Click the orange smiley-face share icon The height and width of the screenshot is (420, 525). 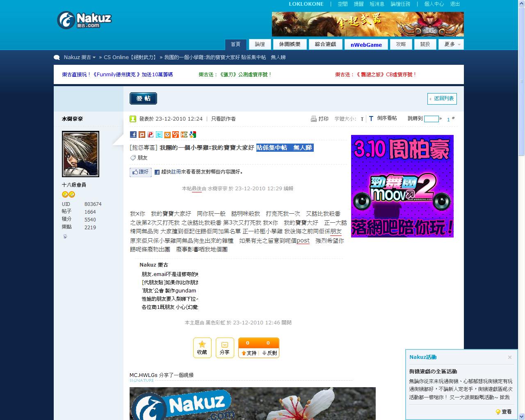[x=167, y=135]
